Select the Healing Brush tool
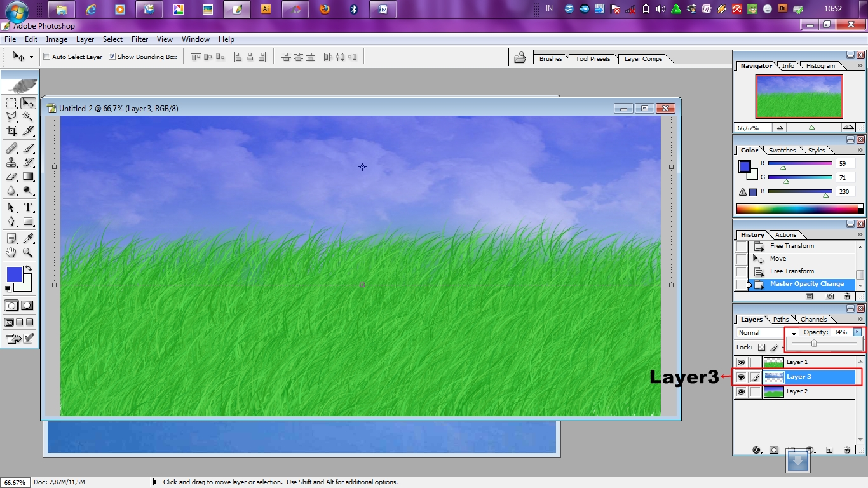Viewport: 868px width, 488px height. pyautogui.click(x=11, y=148)
